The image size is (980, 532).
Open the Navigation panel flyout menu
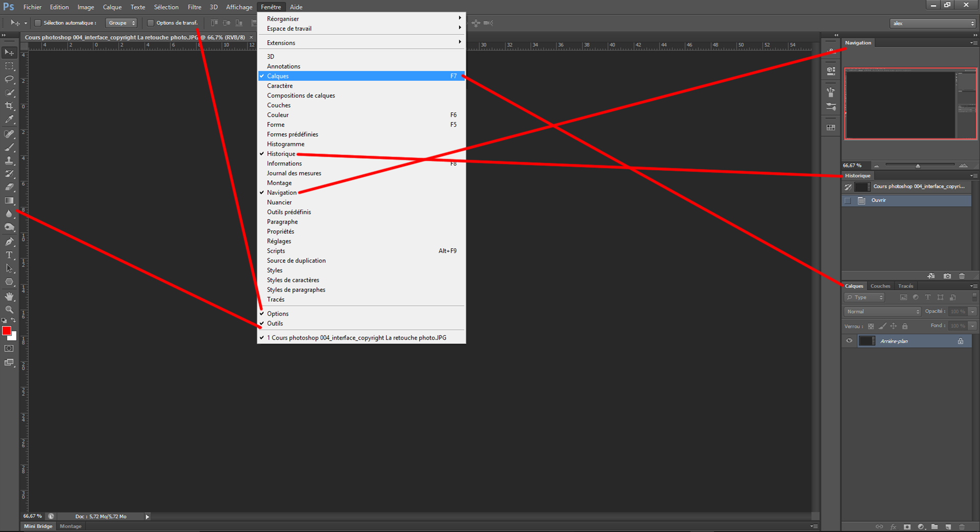pos(974,43)
